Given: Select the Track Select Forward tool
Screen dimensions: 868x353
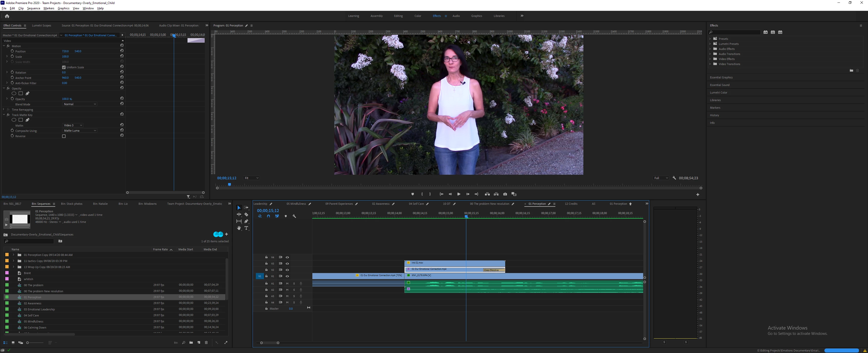Looking at the screenshot, I should [246, 208].
